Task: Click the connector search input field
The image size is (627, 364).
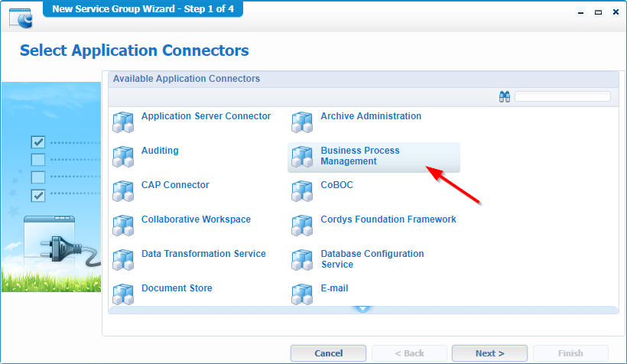Action: [x=563, y=96]
